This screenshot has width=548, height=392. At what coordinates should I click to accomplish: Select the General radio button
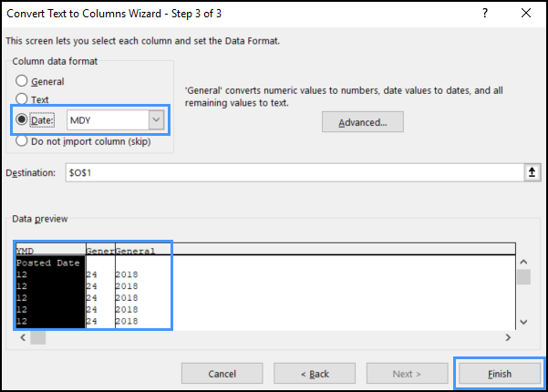21,81
